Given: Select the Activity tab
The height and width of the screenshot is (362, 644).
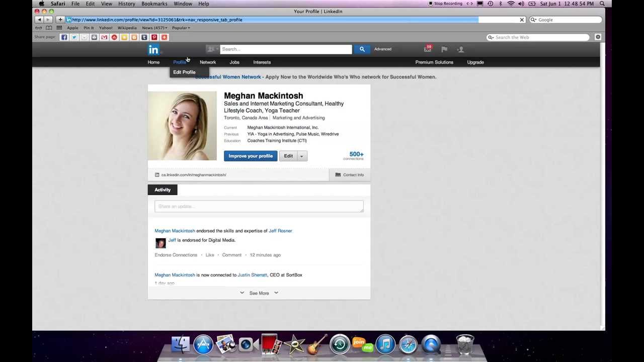Looking at the screenshot, I should click(163, 190).
